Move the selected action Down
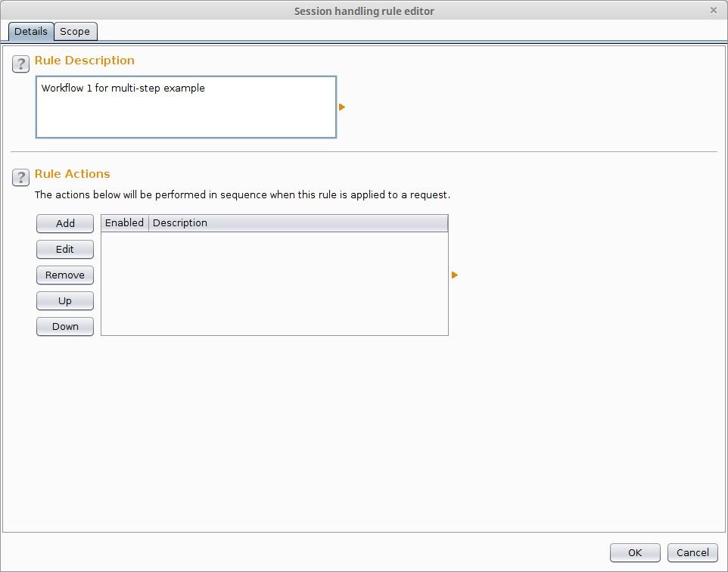The width and height of the screenshot is (728, 572). click(65, 326)
